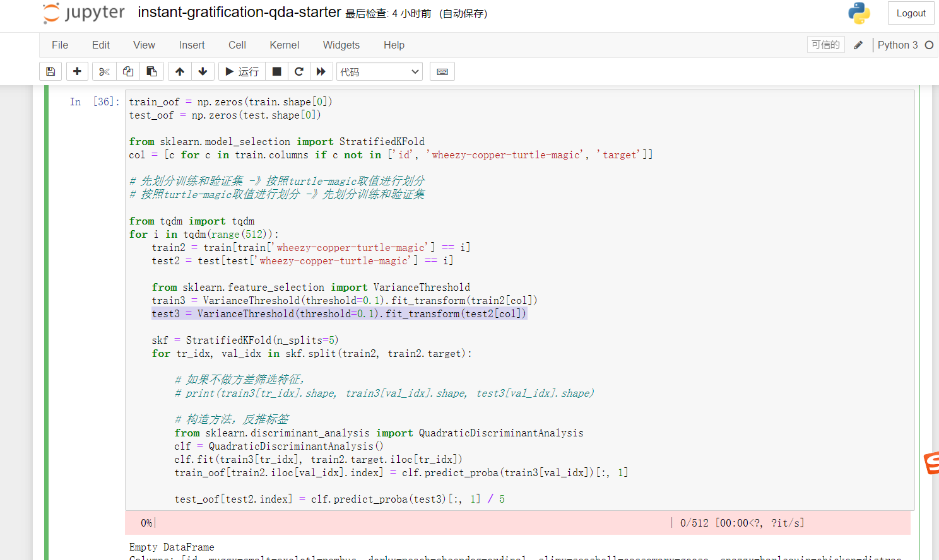Click the kernel idle circle indicator
The height and width of the screenshot is (560, 939).
(x=929, y=45)
